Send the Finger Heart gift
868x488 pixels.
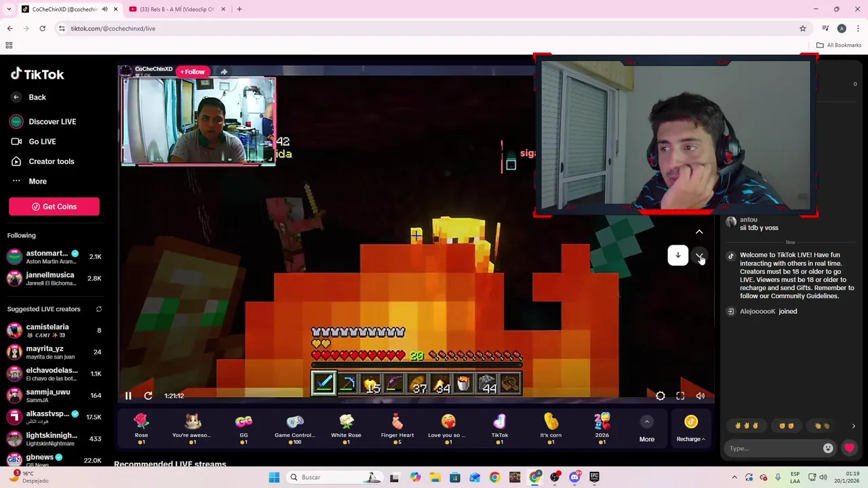397,429
